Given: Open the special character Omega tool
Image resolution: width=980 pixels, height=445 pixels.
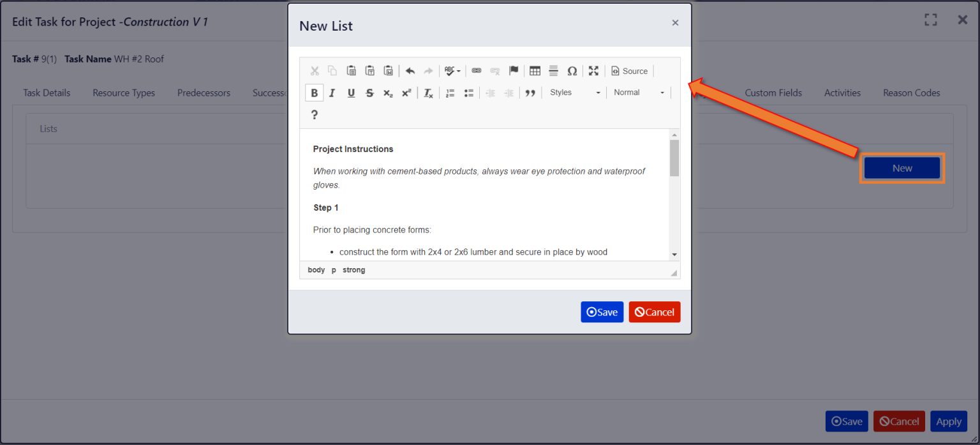Looking at the screenshot, I should click(x=572, y=71).
